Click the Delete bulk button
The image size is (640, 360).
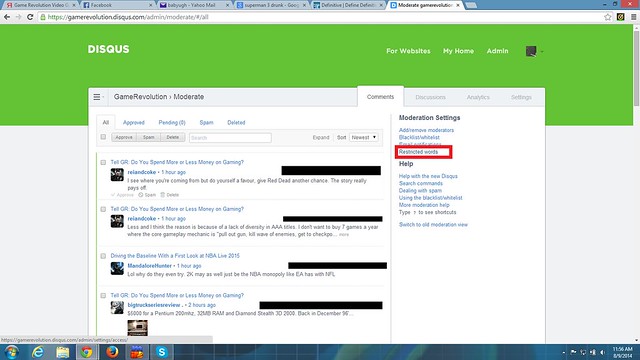pos(173,138)
